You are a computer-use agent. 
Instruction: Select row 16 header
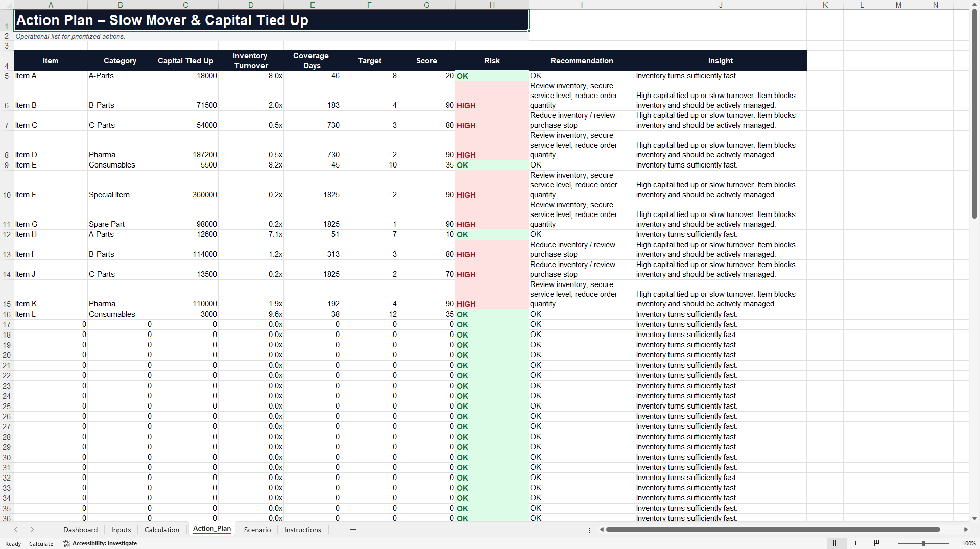point(7,315)
